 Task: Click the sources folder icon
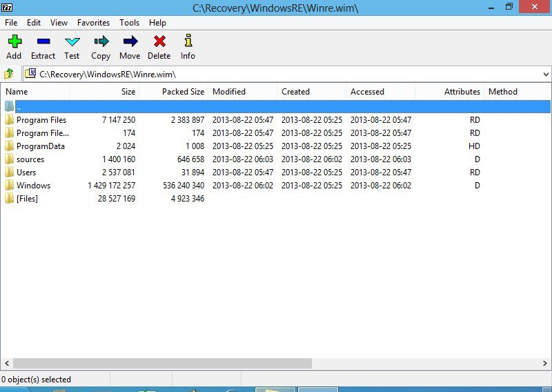click(x=10, y=159)
